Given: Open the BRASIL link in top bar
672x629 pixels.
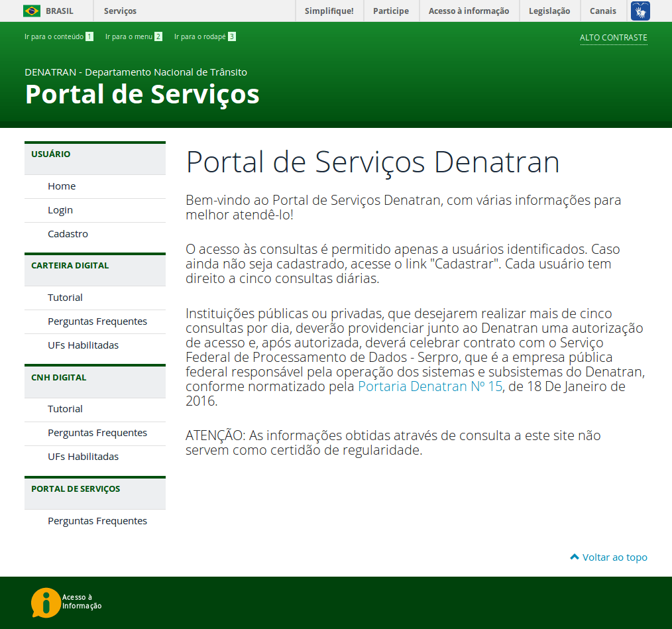Looking at the screenshot, I should point(60,11).
